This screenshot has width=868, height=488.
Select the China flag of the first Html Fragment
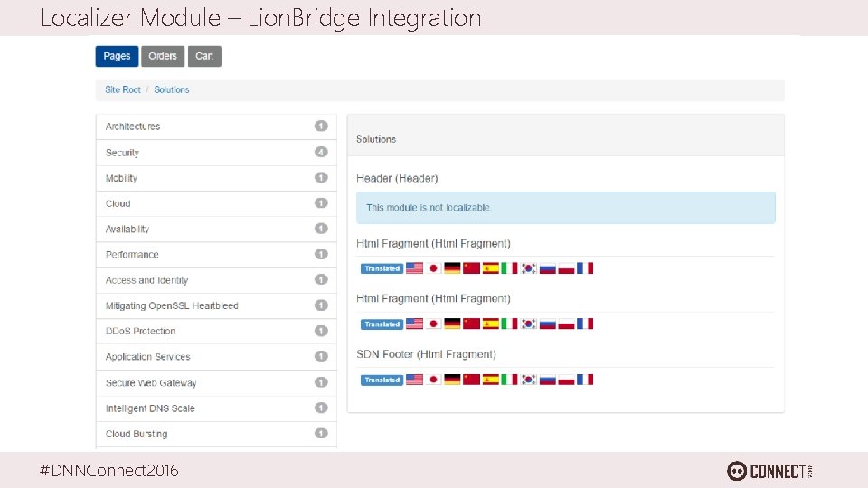tap(471, 268)
